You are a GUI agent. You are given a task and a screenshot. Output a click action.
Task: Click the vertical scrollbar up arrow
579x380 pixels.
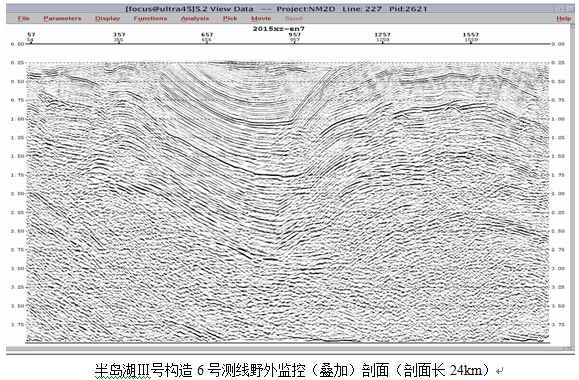[x=573, y=26]
